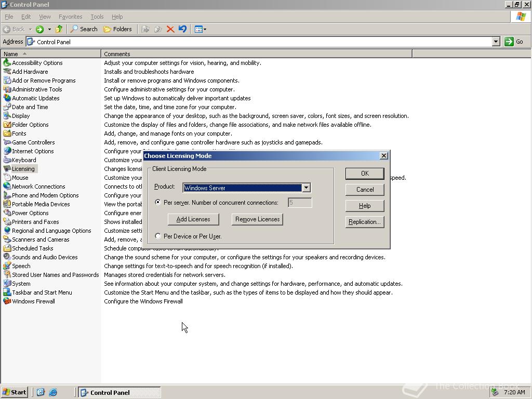The width and height of the screenshot is (532, 399).
Task: Close the Choose Licensing Mode dialog
Action: point(384,156)
